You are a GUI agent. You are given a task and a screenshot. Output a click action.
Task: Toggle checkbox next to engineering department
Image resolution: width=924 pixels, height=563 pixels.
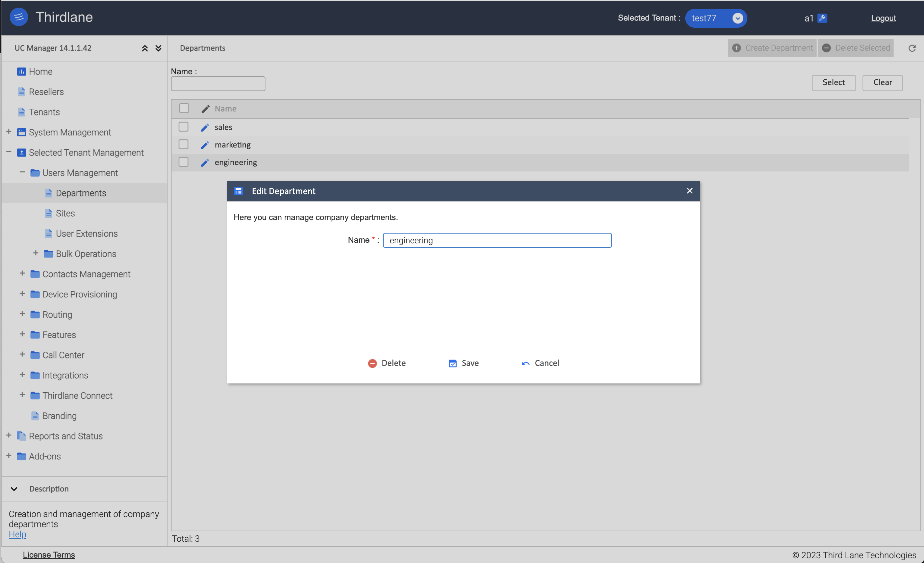click(x=184, y=162)
